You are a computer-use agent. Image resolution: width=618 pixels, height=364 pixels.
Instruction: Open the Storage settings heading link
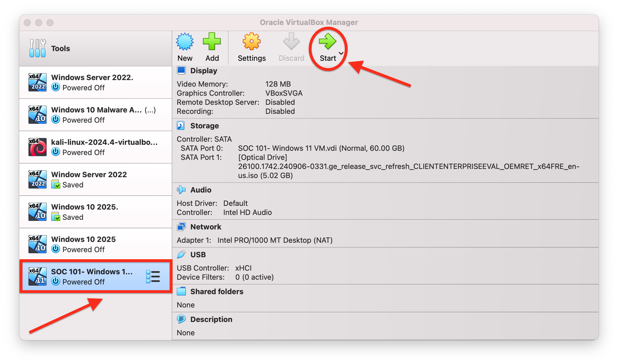[x=204, y=126]
